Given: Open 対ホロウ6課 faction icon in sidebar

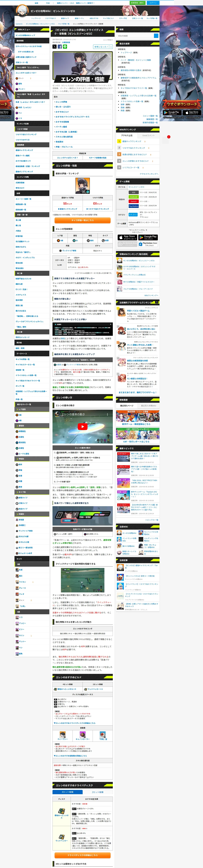Looking at the screenshot, I should (17, 536).
